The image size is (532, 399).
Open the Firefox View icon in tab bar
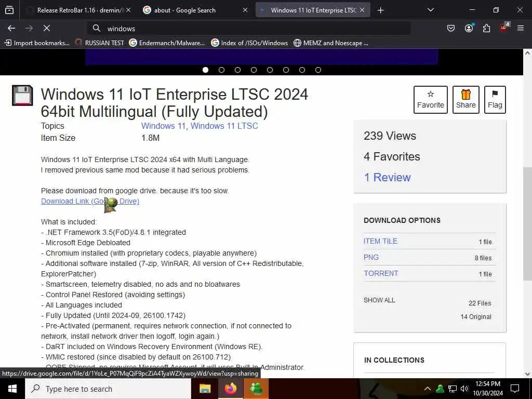[9, 10]
